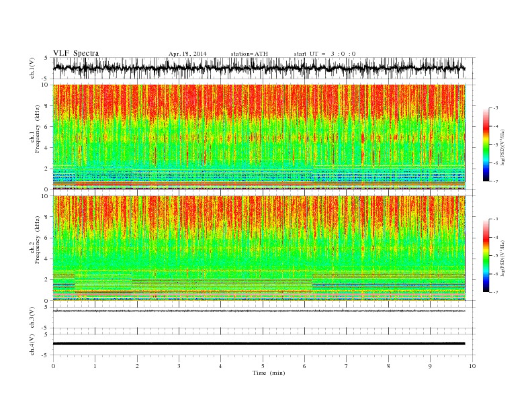Click the "10" tick on ch.1 frequency axis
Image resolution: width=532 pixels, height=411 pixels.
(45, 85)
